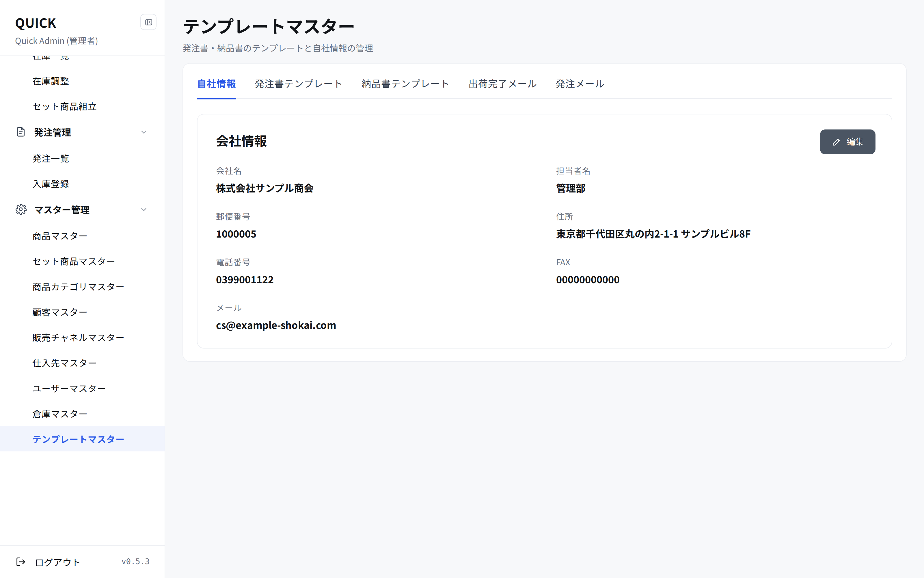The image size is (924, 578).
Task: Click the phone number 0399001122
Action: coord(245,280)
